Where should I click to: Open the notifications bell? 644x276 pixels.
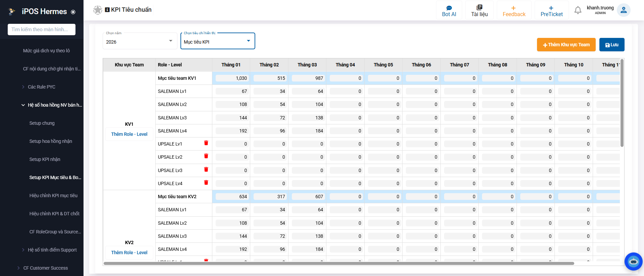[578, 10]
